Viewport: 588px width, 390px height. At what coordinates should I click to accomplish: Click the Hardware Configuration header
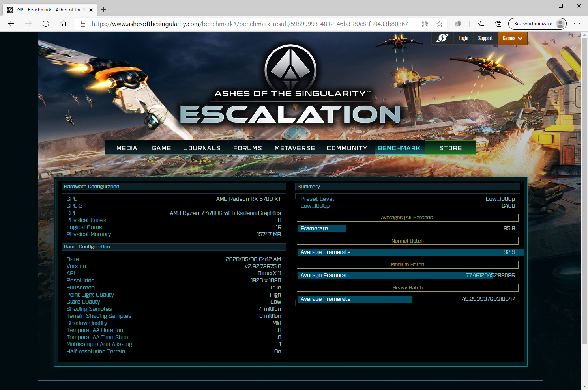tap(173, 187)
